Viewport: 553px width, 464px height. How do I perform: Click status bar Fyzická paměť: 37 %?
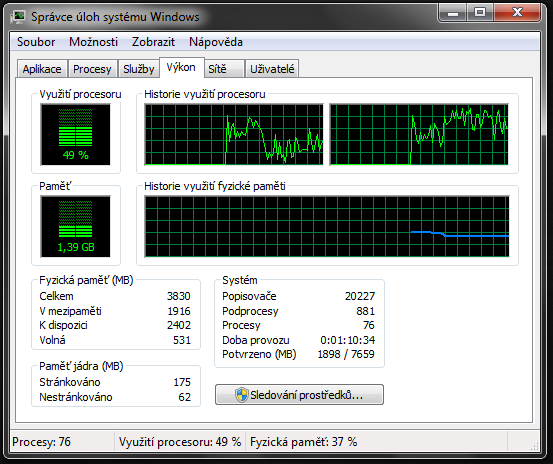(304, 442)
